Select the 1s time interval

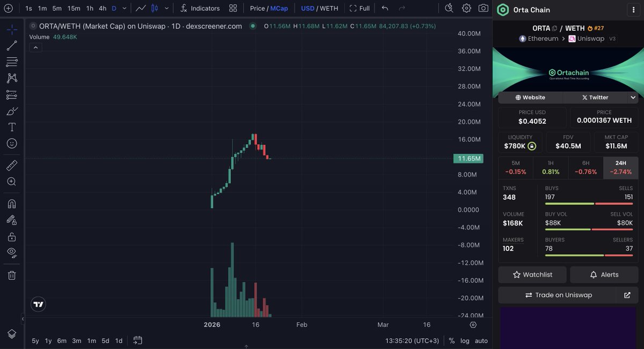coord(28,8)
